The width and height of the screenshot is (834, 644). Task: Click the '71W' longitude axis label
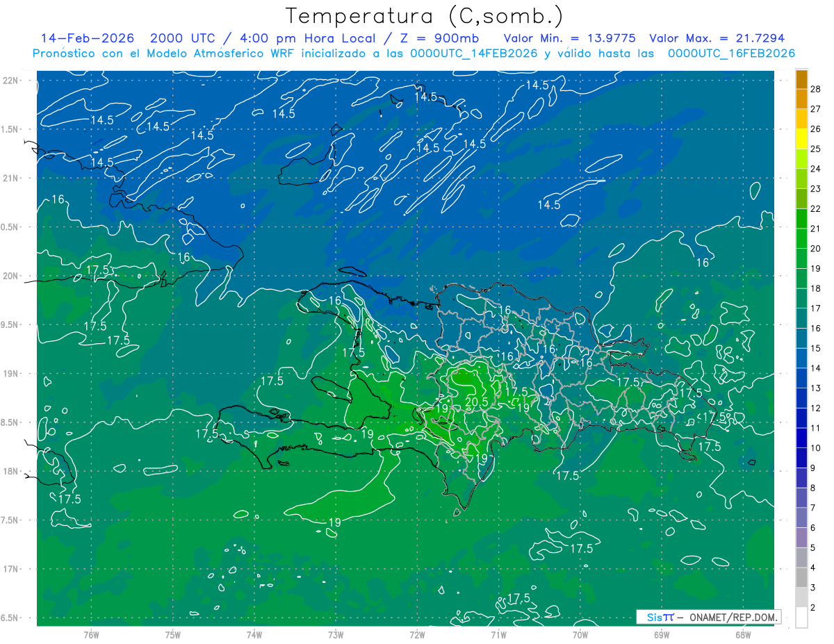(x=498, y=635)
